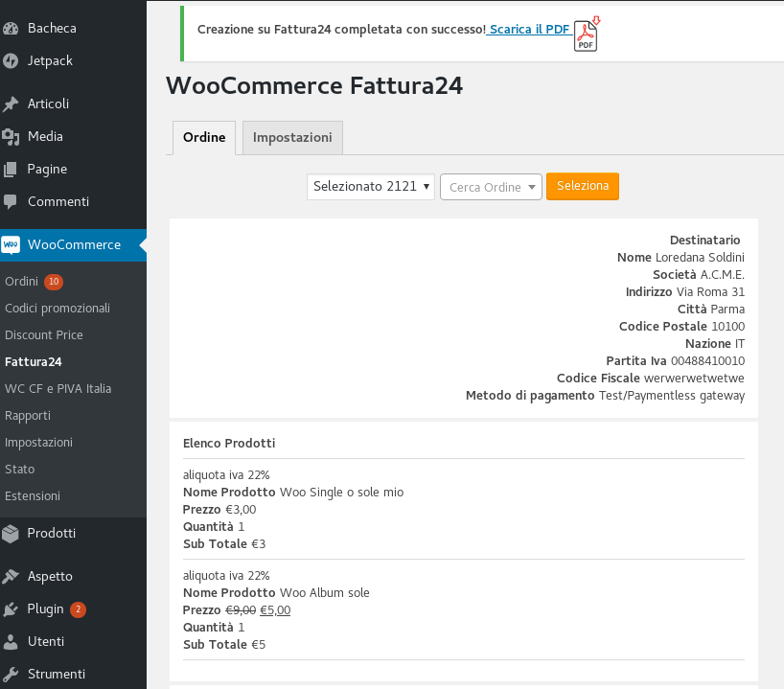Click product name Woo Single o sole mio
Screen dimensions: 784x689
click(341, 493)
